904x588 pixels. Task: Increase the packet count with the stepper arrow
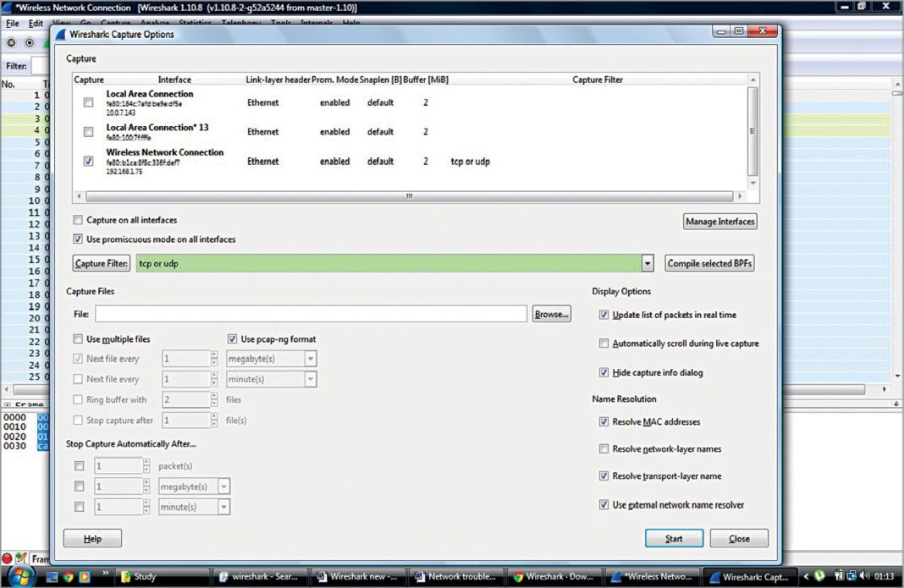click(x=146, y=462)
